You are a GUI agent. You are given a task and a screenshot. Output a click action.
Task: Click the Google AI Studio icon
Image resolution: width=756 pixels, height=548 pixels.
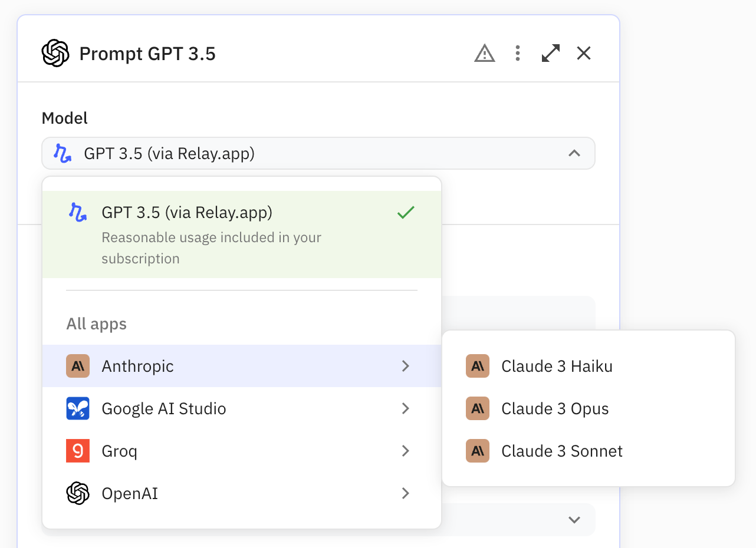(x=78, y=408)
